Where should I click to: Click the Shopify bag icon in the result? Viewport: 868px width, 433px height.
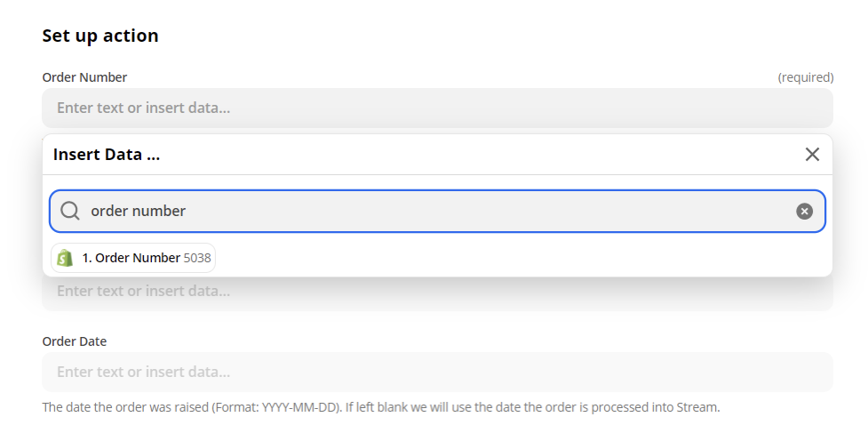pyautogui.click(x=65, y=258)
